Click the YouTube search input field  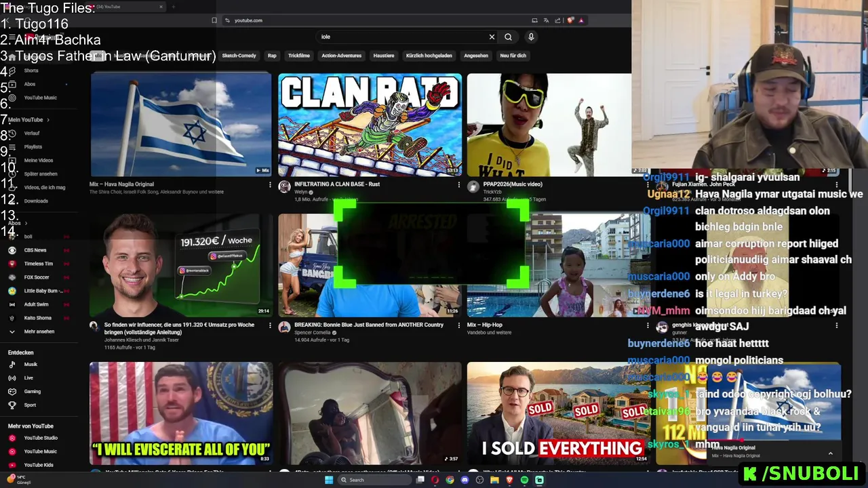tap(400, 37)
